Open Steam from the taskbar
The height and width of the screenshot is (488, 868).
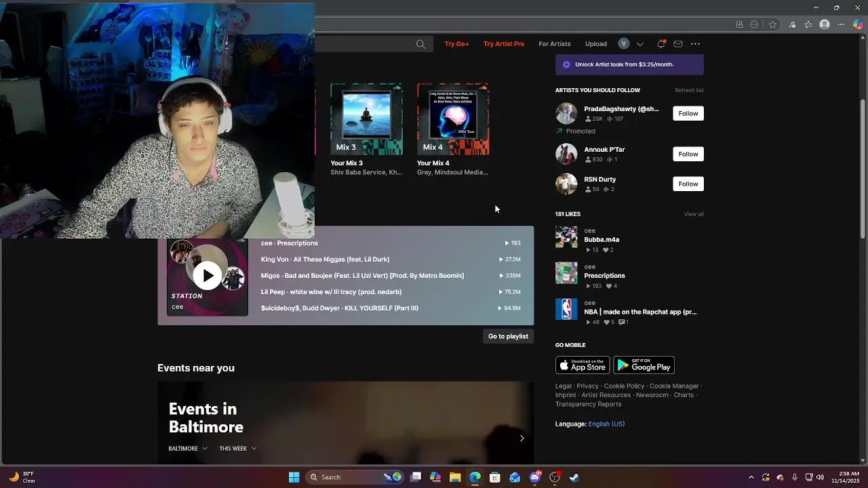tap(574, 477)
